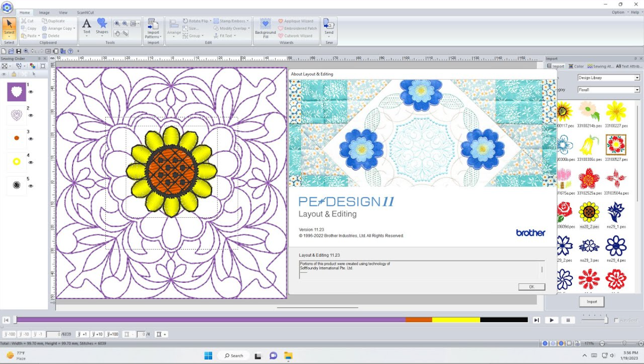This screenshot has width=644, height=364.
Task: Expand the Floral1 category dropdown
Action: click(x=637, y=90)
